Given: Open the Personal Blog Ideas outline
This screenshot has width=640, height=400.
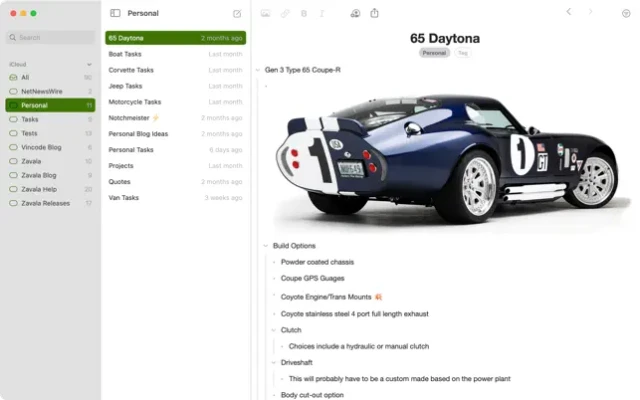Looking at the screenshot, I should 176,133.
